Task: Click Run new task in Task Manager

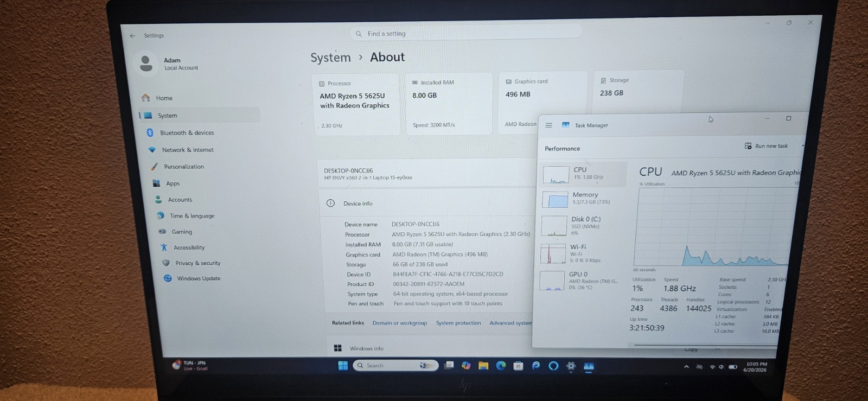Action: tap(766, 146)
